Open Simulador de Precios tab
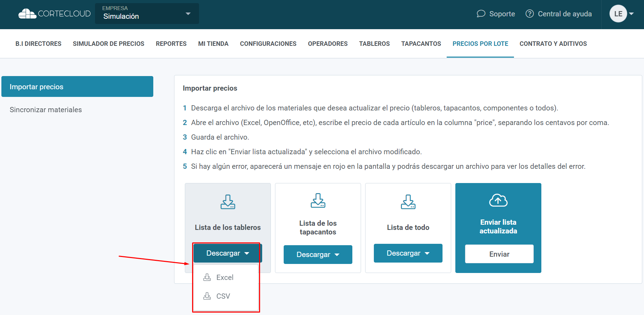Viewport: 644px width, 315px height. click(109, 44)
